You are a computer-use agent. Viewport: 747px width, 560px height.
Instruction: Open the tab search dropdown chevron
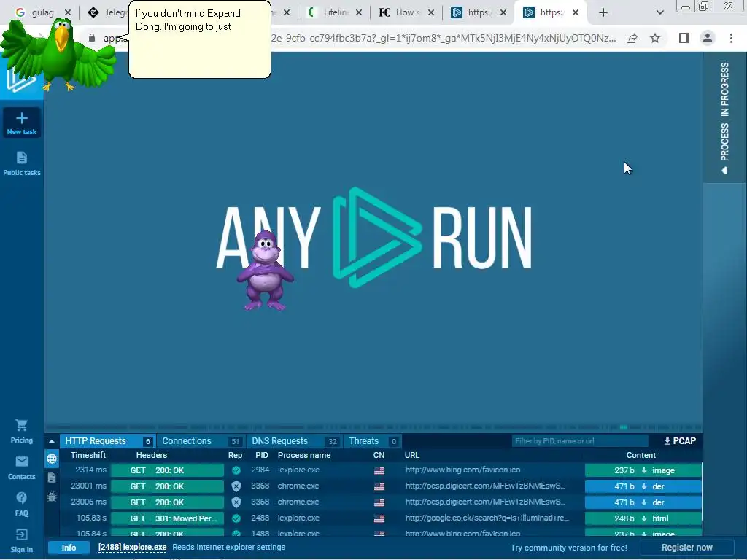659,12
